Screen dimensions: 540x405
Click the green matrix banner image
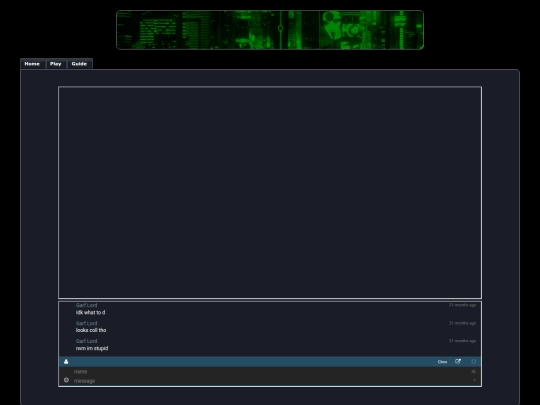(270, 30)
